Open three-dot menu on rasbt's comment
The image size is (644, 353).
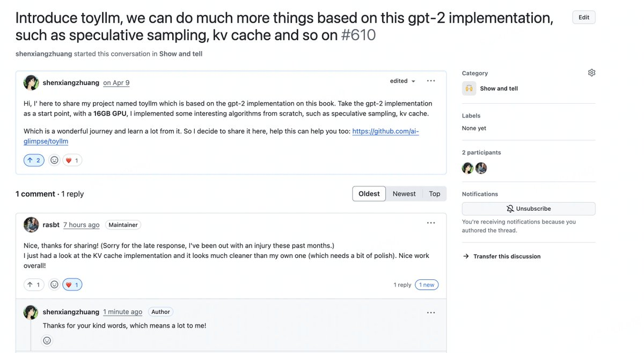tap(431, 223)
